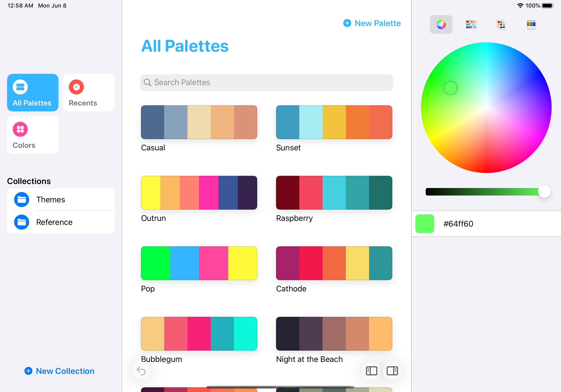Open the Themes collection
This screenshot has height=392, width=561.
tap(61, 200)
